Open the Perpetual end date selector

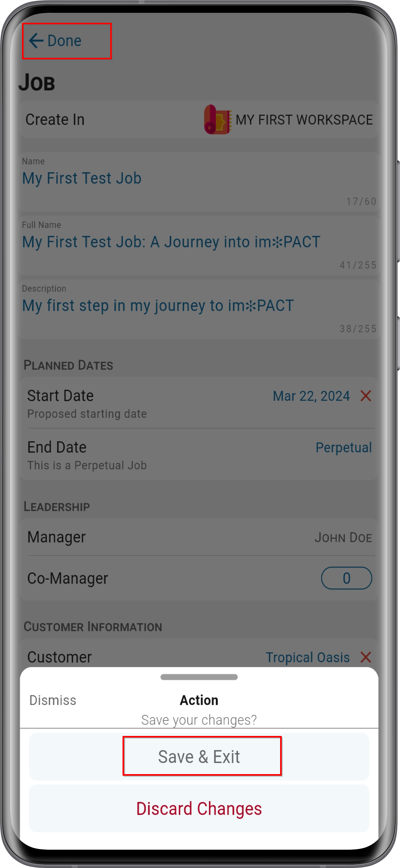click(343, 447)
